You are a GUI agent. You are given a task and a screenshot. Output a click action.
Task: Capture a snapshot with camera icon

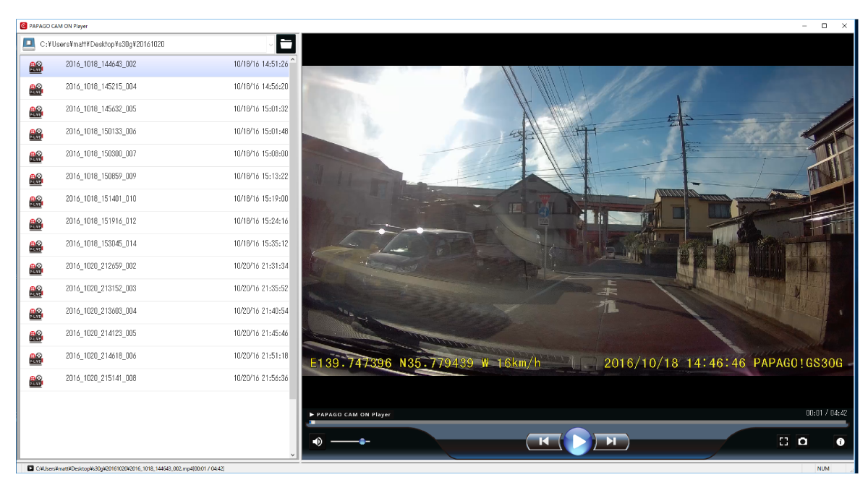802,441
